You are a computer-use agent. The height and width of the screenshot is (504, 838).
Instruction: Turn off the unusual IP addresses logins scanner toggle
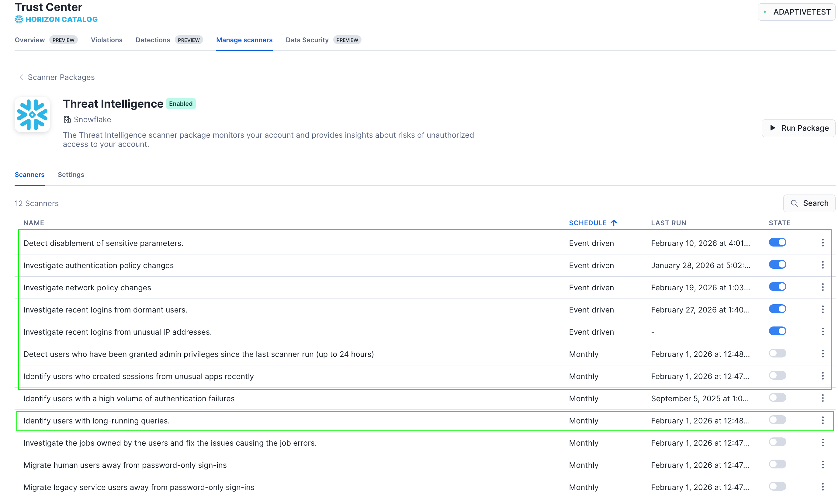(777, 331)
